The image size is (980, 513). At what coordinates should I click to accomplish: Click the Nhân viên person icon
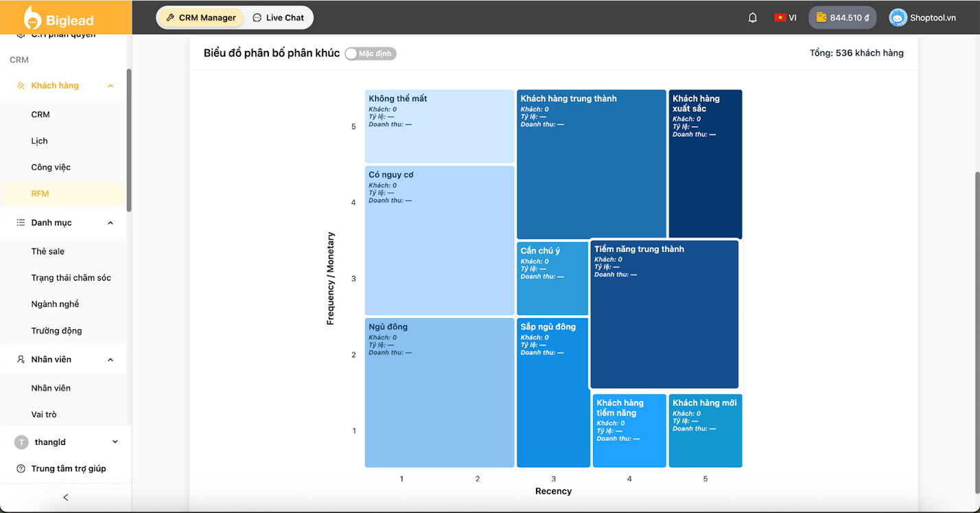pos(21,359)
